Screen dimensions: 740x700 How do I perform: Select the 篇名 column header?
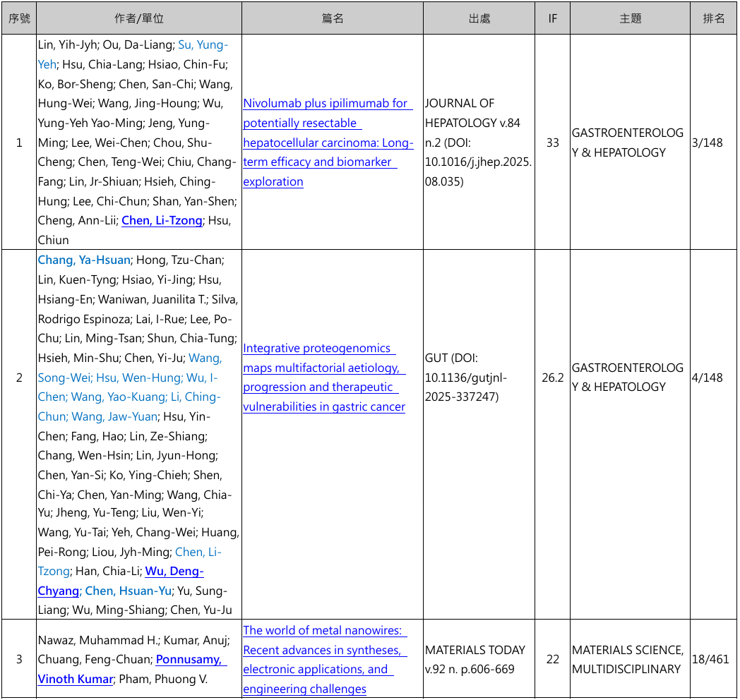(x=333, y=18)
